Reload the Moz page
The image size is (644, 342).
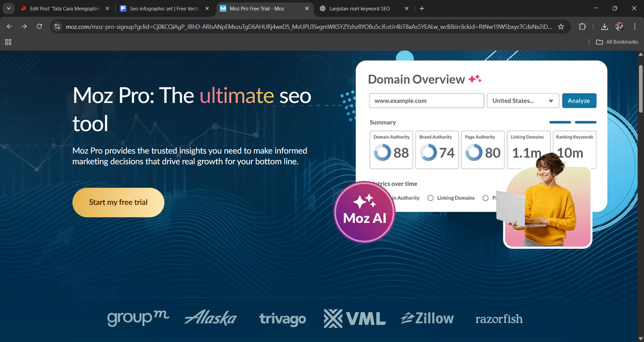click(x=39, y=26)
